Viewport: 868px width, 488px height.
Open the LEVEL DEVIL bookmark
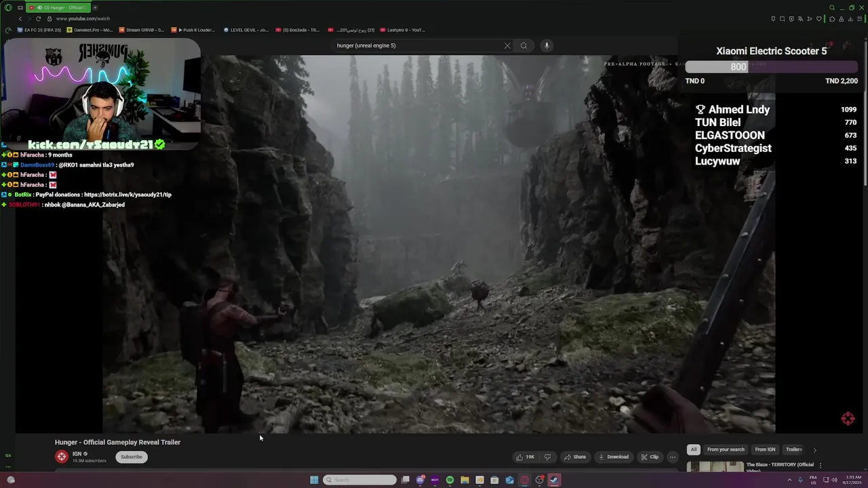(x=246, y=30)
